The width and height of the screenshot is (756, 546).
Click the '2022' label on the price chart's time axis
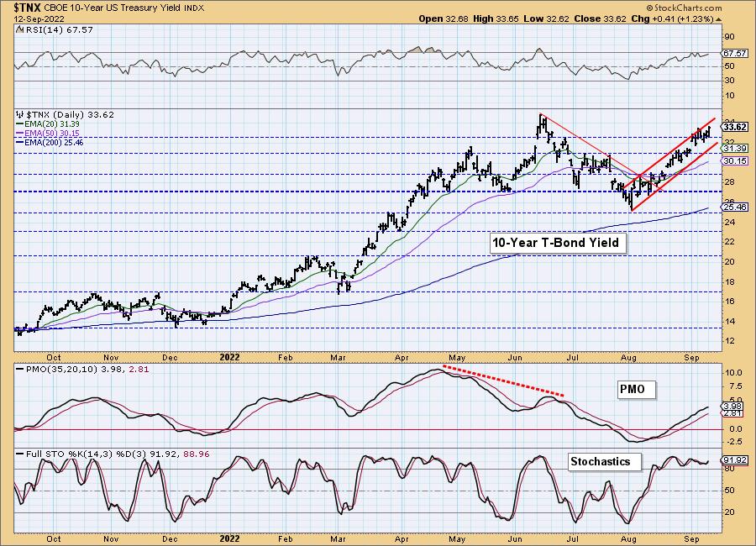(x=229, y=357)
